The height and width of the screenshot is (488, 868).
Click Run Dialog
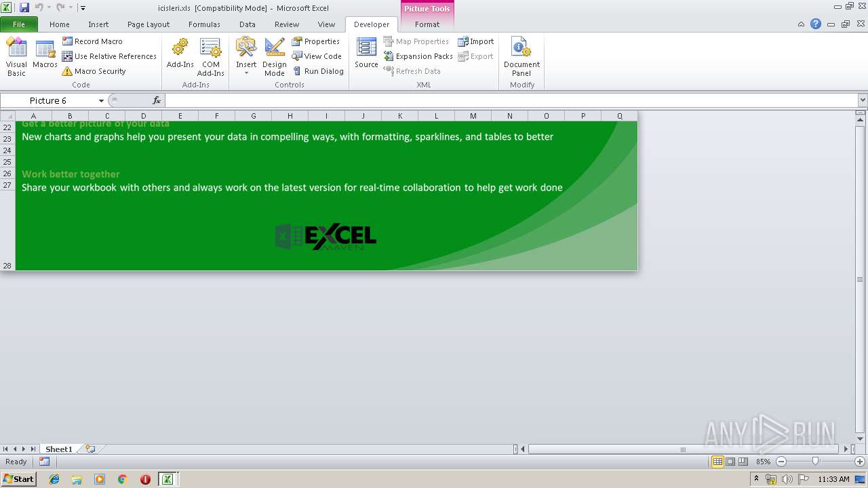(318, 71)
